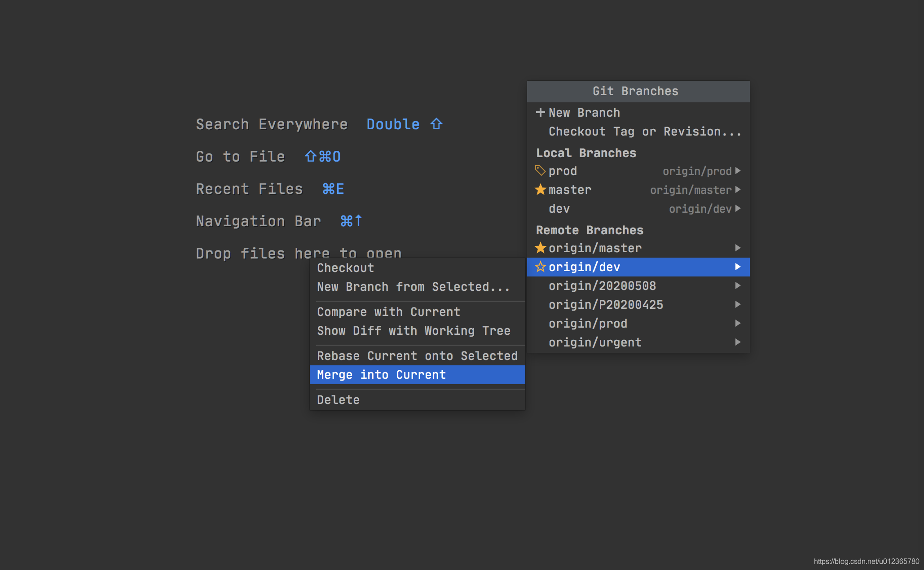Open Show Diff with Working Tree
The width and height of the screenshot is (924, 570).
pos(414,331)
